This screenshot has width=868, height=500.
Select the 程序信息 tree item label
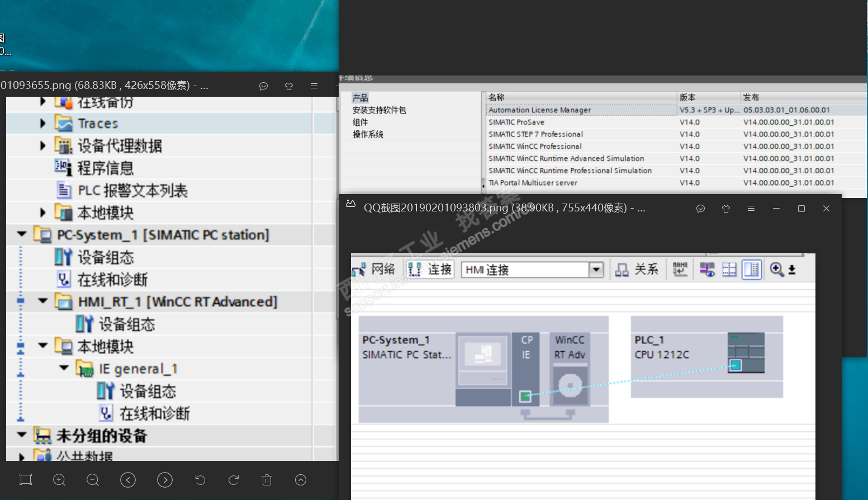click(106, 168)
